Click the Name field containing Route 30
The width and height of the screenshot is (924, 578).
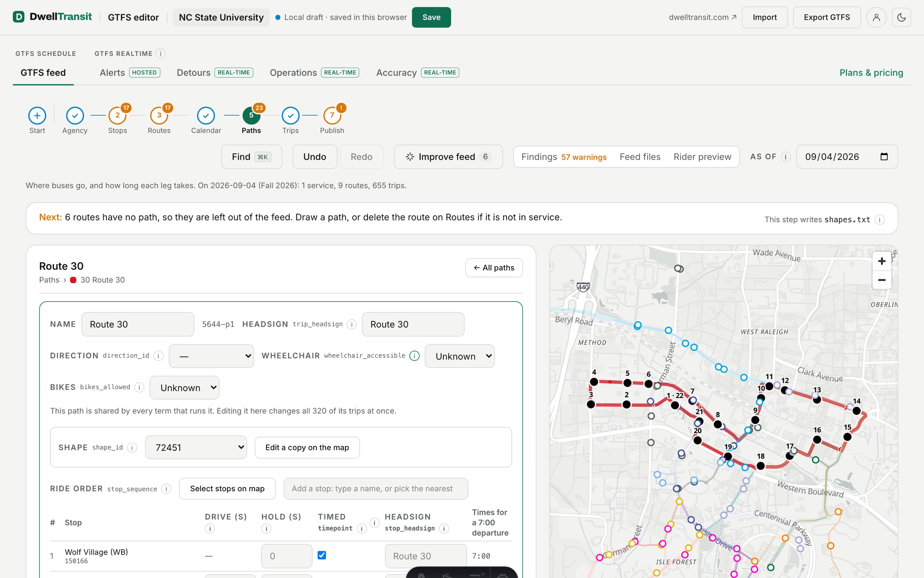click(138, 324)
